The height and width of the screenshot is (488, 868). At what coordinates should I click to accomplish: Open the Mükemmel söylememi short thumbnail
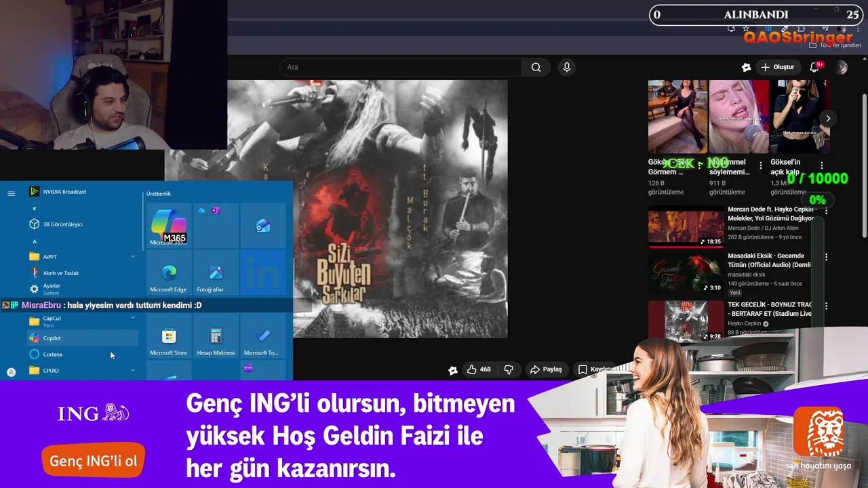[x=739, y=117]
